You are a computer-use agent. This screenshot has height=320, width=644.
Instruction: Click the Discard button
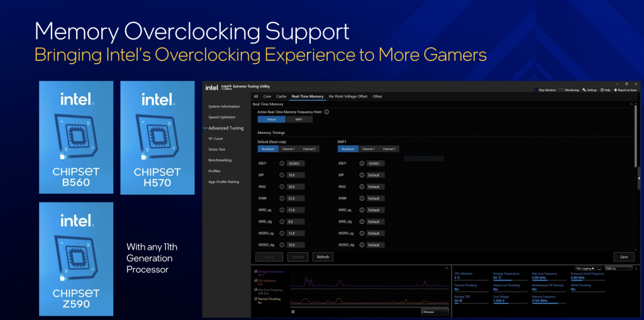click(x=297, y=257)
